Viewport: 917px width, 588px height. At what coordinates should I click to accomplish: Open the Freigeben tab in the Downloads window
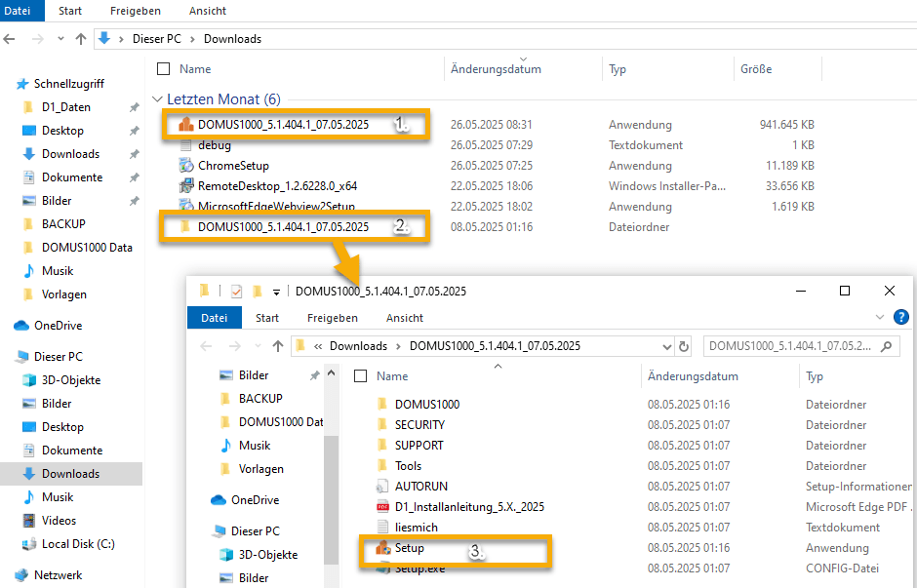pyautogui.click(x=135, y=11)
